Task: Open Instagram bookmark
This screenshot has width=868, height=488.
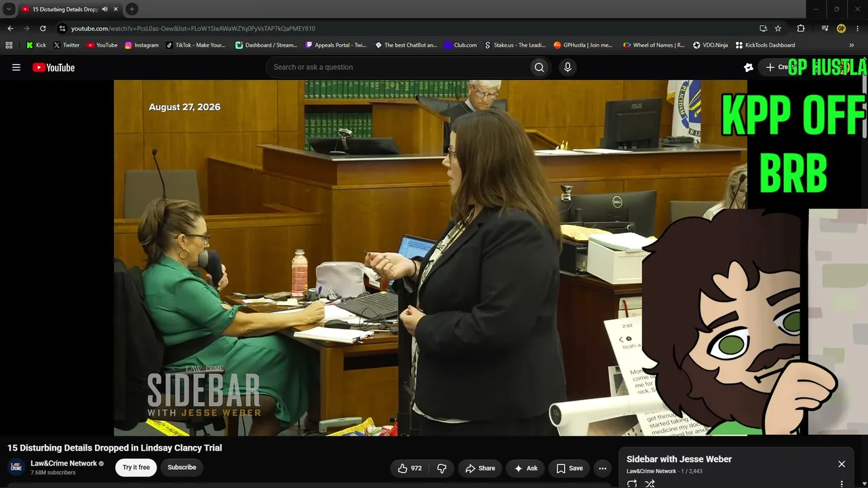Action: pyautogui.click(x=141, y=45)
